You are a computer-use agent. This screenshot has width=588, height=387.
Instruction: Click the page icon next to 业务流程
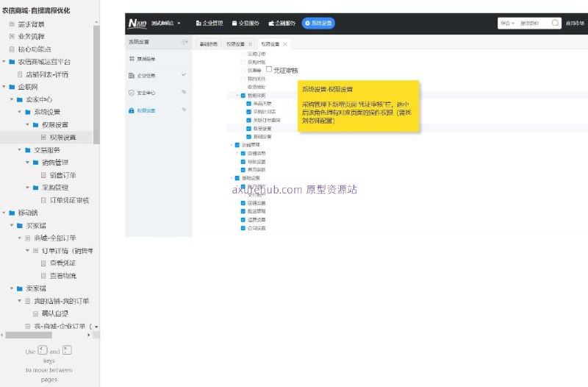[12, 36]
